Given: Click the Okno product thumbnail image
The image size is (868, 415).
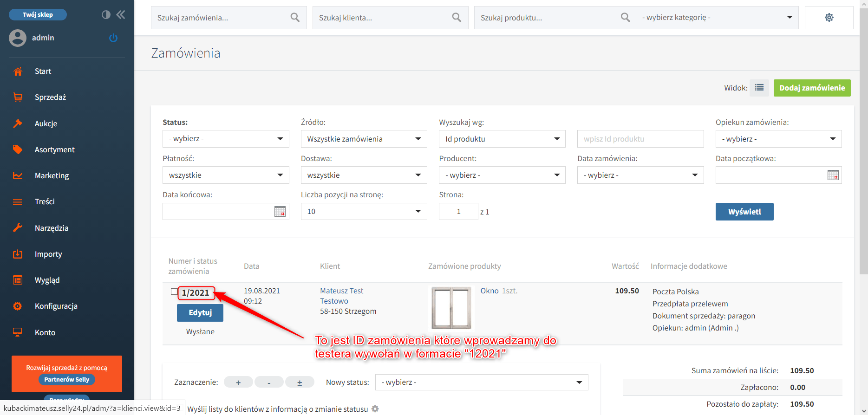Looking at the screenshot, I should [451, 308].
